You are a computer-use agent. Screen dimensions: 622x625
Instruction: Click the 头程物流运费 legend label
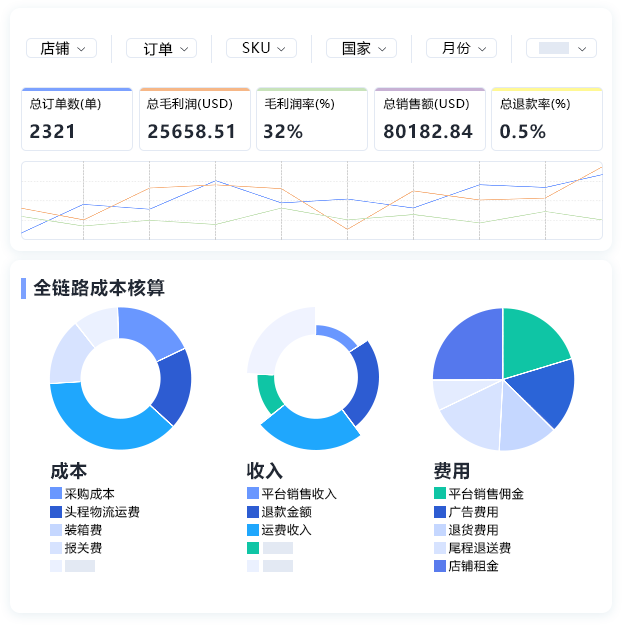point(102,512)
